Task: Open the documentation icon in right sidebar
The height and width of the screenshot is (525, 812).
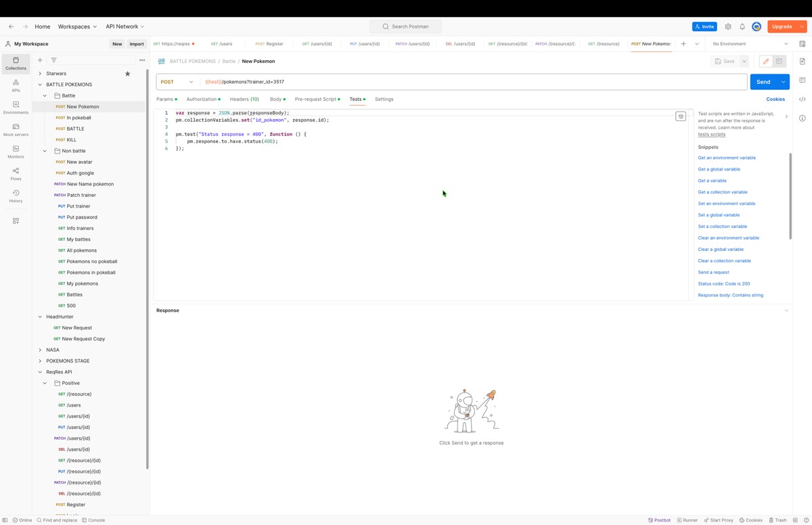Action: point(802,61)
